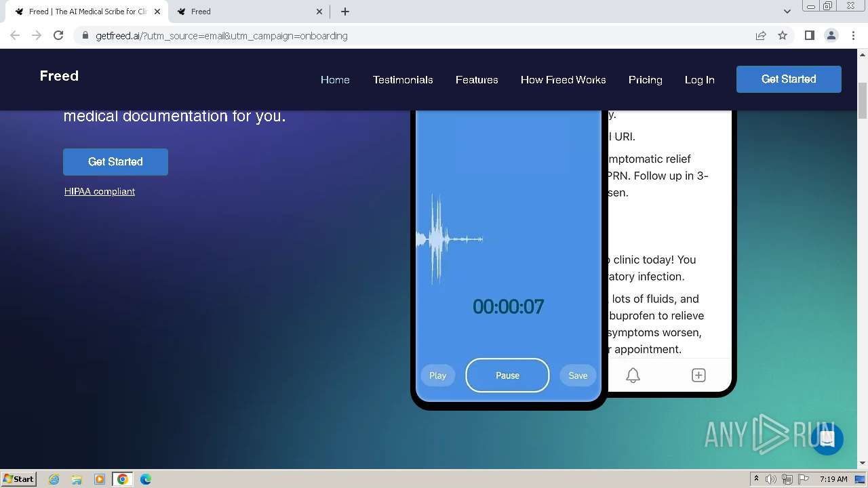The image size is (868, 488).
Task: Open the browser side panel icon
Action: (x=809, y=36)
